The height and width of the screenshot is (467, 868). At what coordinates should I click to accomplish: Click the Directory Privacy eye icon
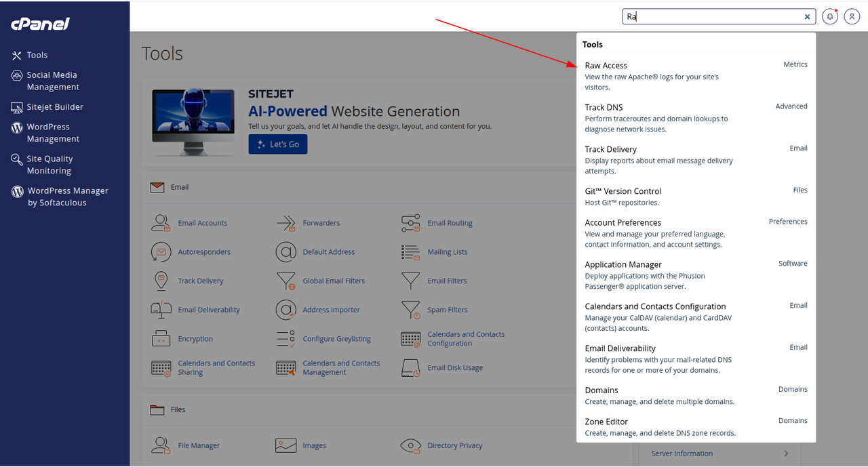[411, 445]
